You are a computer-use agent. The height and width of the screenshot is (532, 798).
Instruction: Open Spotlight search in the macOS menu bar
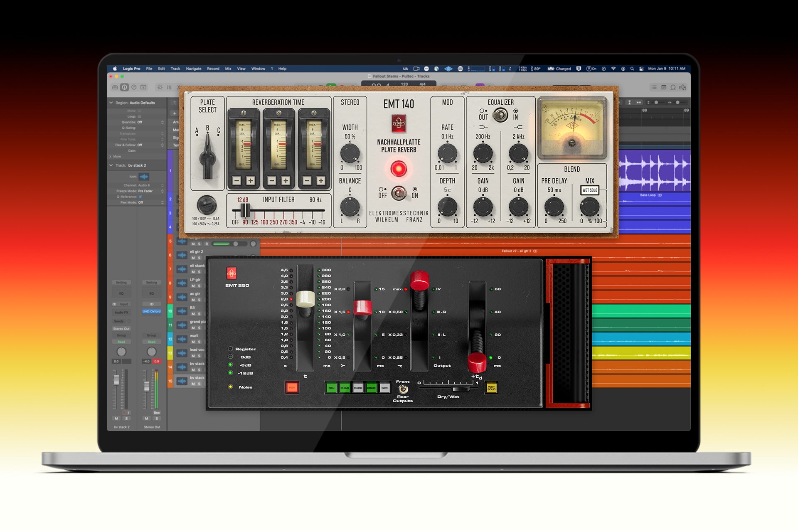coord(632,69)
